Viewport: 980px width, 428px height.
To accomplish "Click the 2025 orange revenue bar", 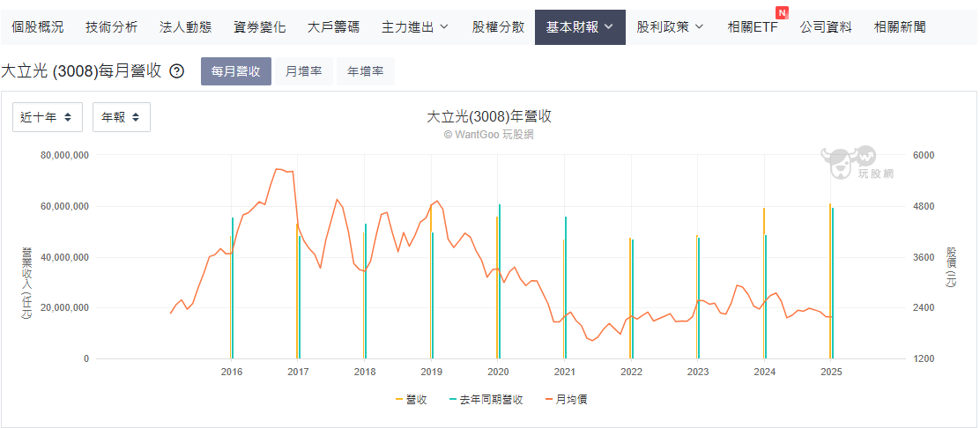I will point(830,281).
